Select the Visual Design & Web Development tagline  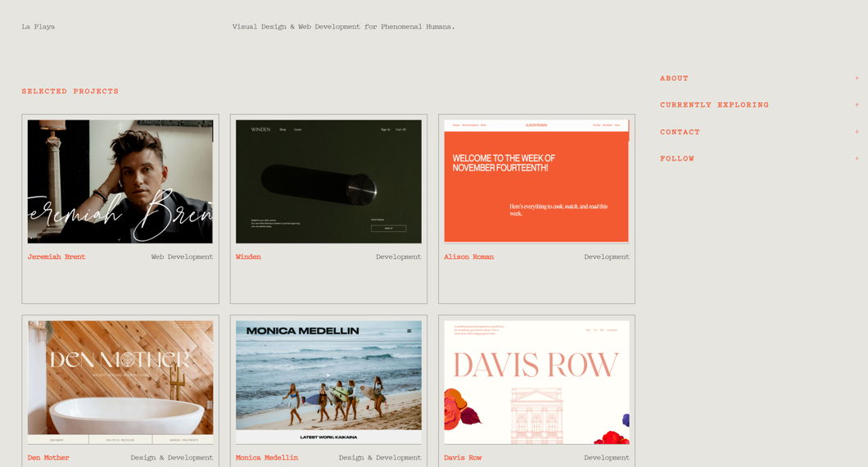pos(343,26)
